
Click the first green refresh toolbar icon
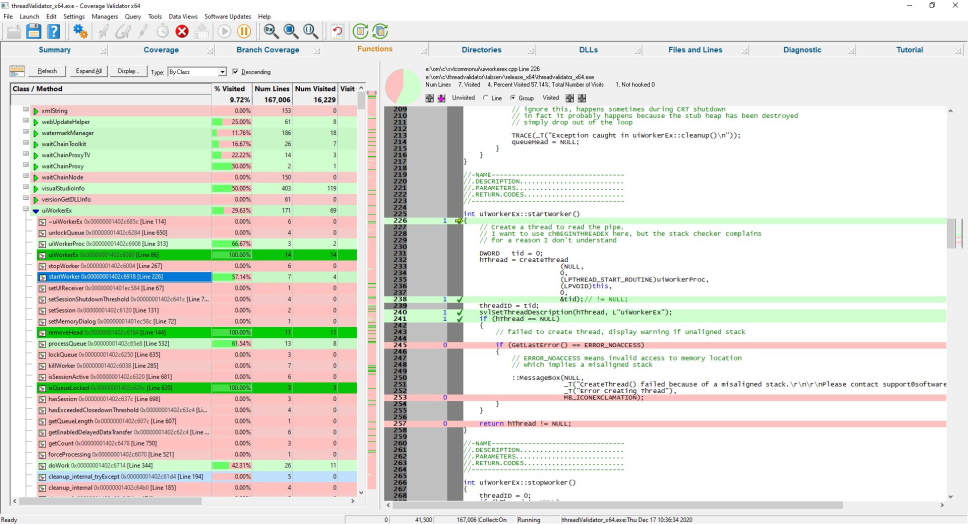(361, 31)
